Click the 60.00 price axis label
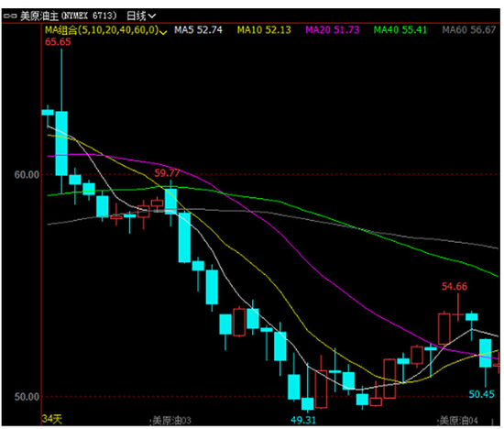 point(27,174)
